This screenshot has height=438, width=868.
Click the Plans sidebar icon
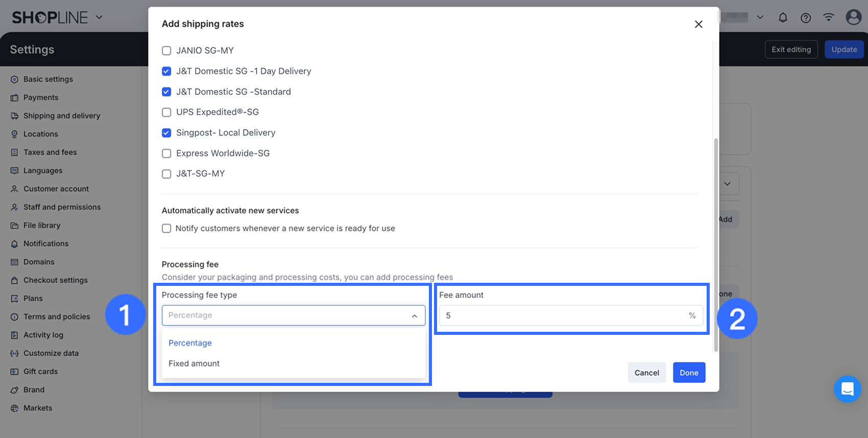click(x=14, y=299)
